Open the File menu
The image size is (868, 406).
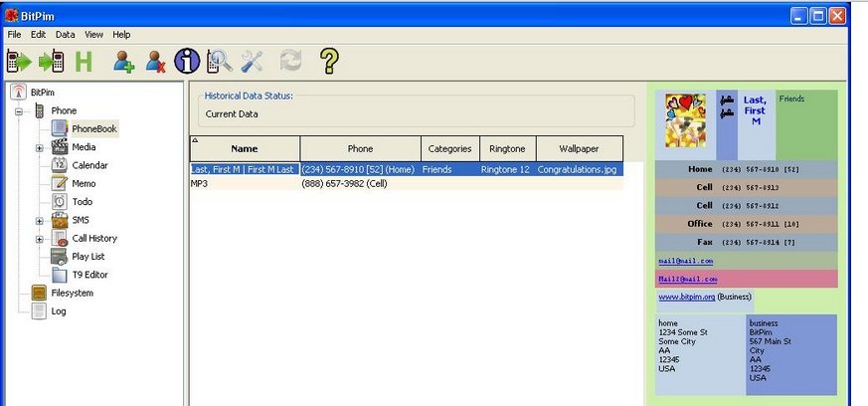(14, 35)
